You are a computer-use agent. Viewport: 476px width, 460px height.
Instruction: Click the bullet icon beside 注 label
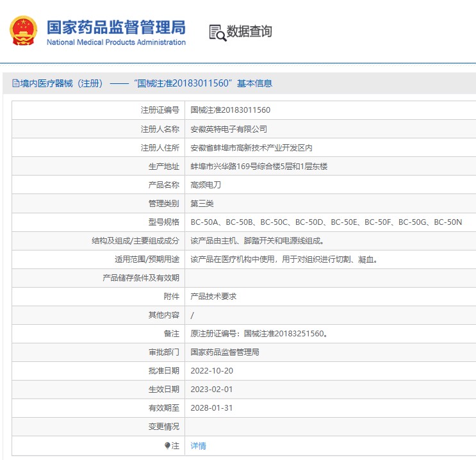[167, 445]
